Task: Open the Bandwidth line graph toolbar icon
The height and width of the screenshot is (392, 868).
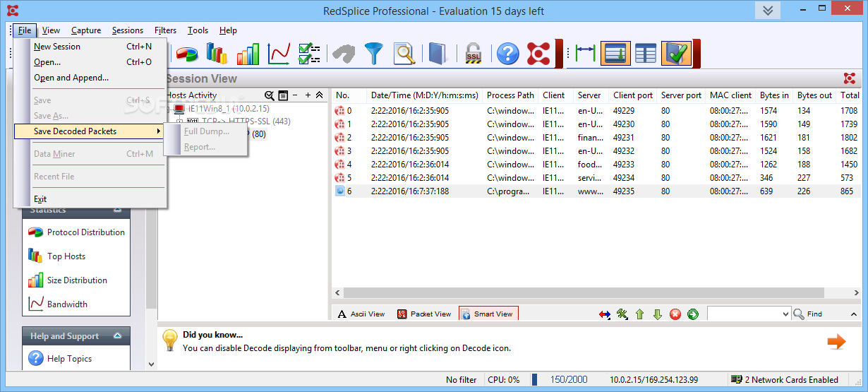Action: [x=279, y=54]
